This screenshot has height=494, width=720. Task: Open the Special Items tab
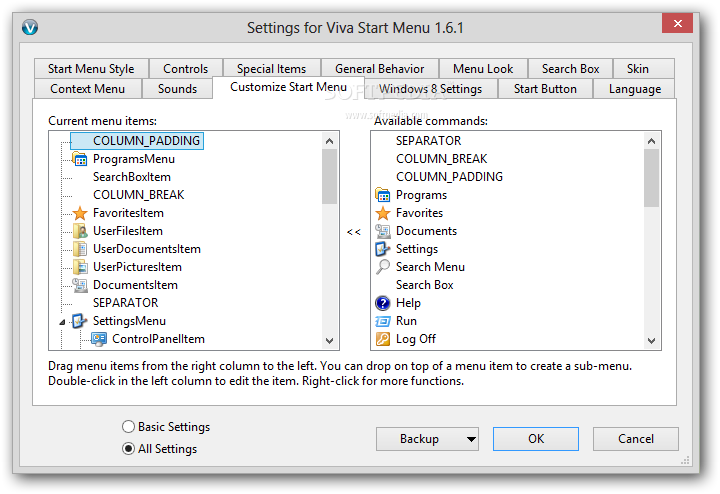[271, 68]
